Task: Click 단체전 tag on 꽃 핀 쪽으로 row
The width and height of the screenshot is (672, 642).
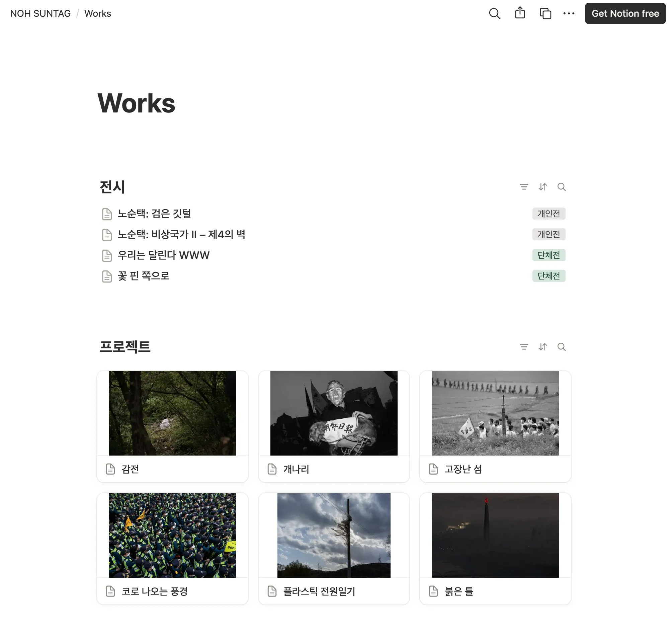Action: coord(548,275)
